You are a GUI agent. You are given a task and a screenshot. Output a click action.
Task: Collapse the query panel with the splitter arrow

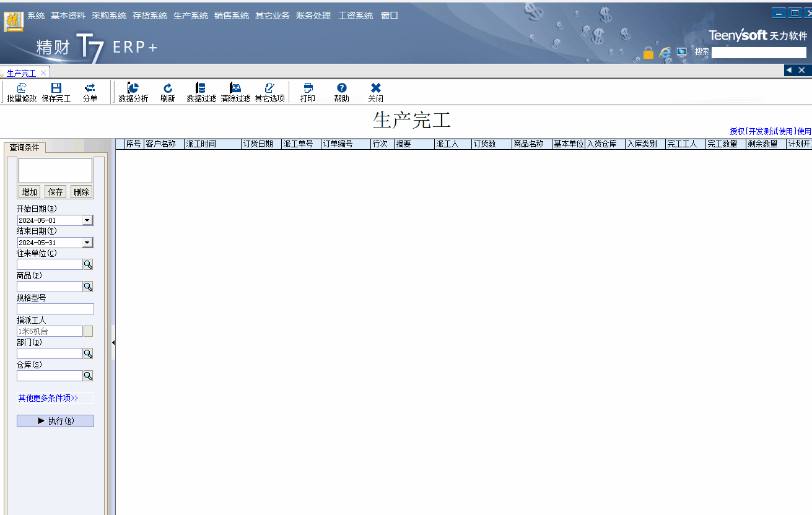(113, 342)
